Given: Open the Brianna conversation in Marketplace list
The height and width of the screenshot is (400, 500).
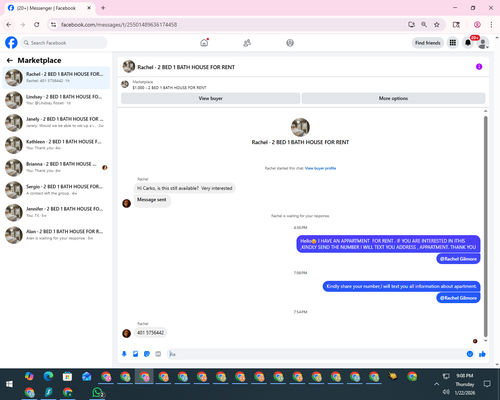Looking at the screenshot, I should (56, 167).
